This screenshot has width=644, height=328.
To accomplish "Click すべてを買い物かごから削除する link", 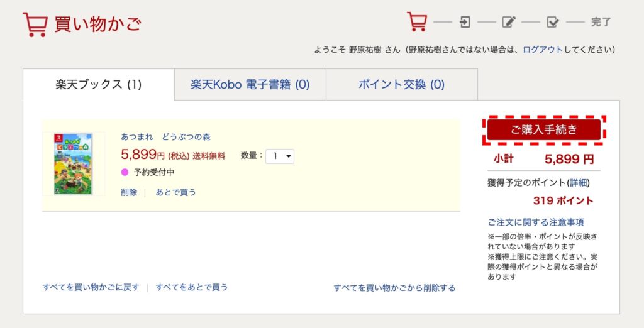I will click(394, 288).
